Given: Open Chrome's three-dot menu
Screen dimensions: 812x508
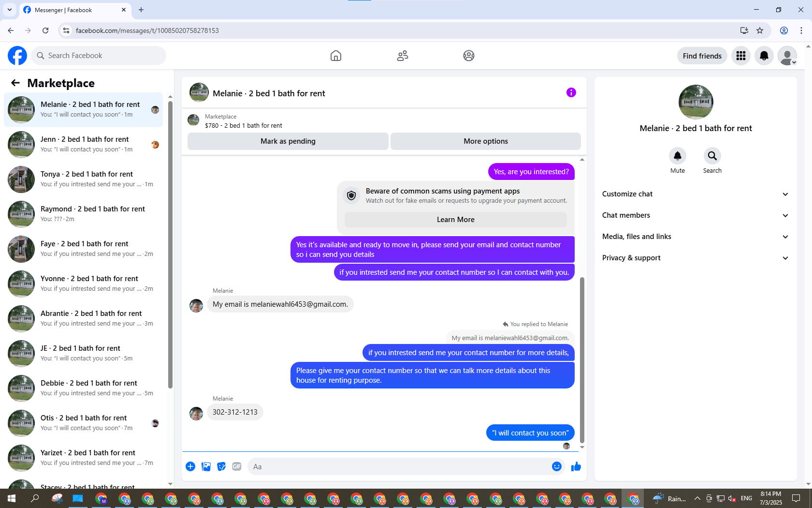Looking at the screenshot, I should coord(801,30).
